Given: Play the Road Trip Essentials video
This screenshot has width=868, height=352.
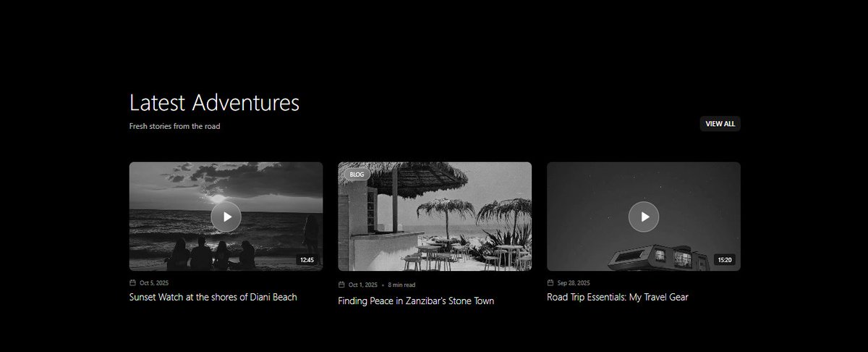Looking at the screenshot, I should (x=644, y=217).
